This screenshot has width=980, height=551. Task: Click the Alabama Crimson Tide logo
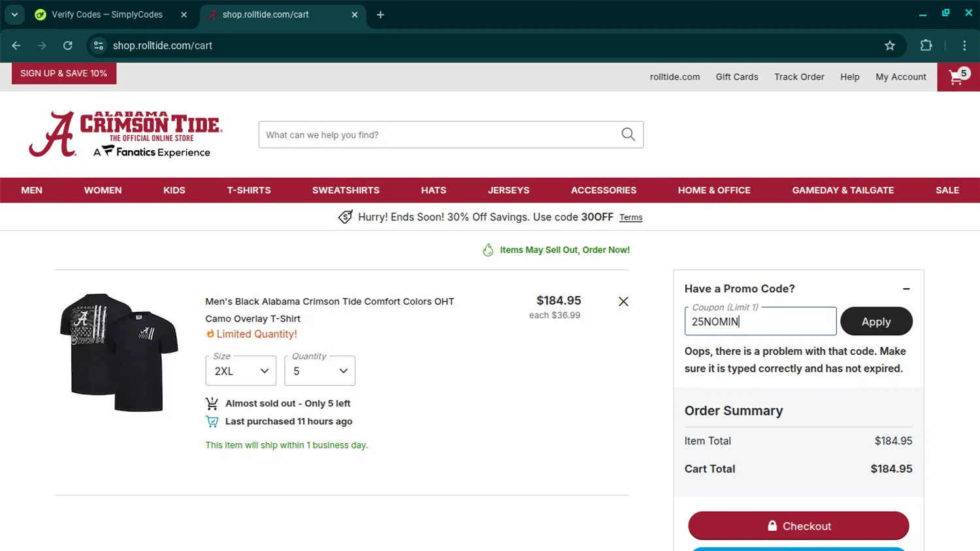click(126, 134)
